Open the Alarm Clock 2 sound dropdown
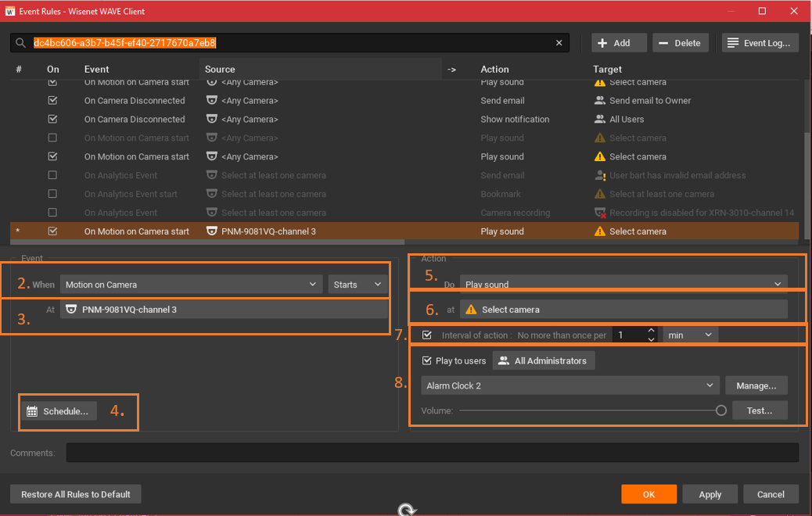 coord(570,385)
